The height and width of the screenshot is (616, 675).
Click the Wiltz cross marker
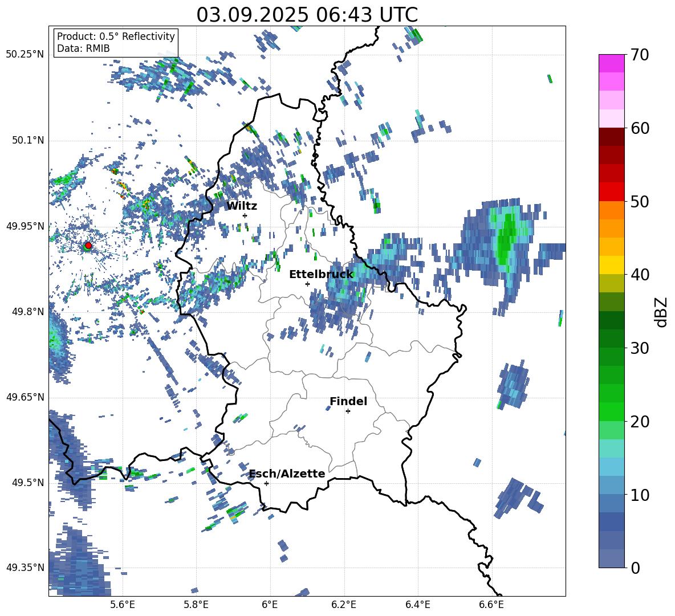(245, 215)
